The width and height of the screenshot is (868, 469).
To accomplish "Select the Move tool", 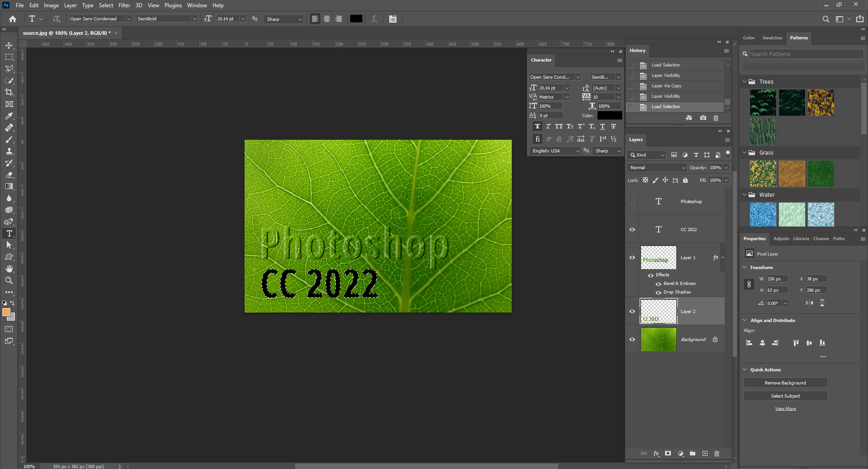I will 9,45.
